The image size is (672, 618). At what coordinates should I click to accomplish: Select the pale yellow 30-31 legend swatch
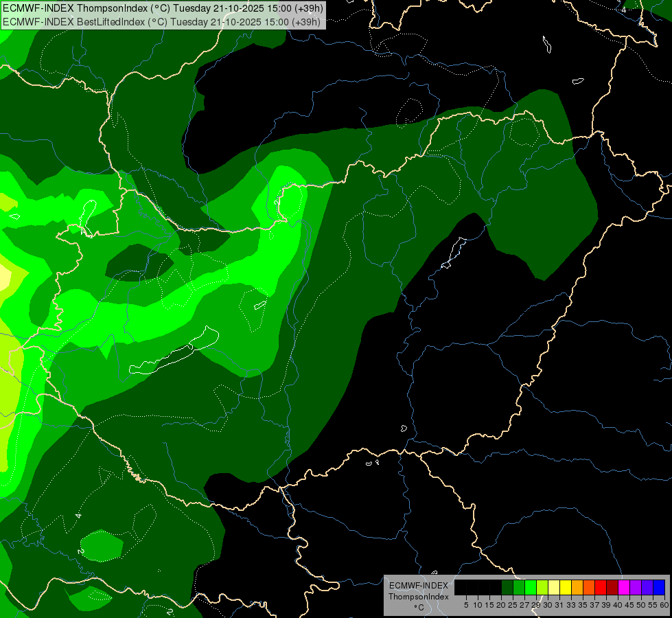coord(554,587)
